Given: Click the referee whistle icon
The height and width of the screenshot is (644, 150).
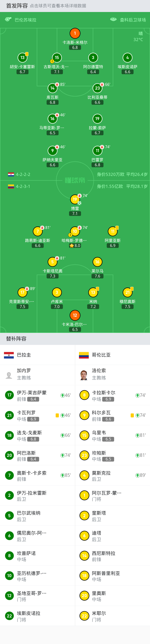Looking at the screenshot, I should (8, 19).
